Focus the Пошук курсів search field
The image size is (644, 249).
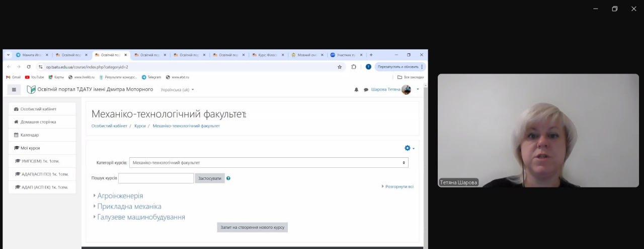[156, 178]
